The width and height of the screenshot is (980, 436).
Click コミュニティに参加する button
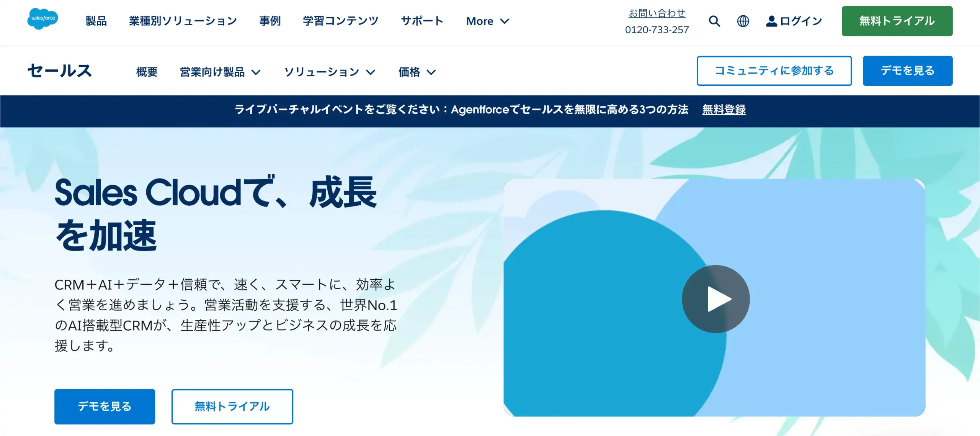(774, 70)
